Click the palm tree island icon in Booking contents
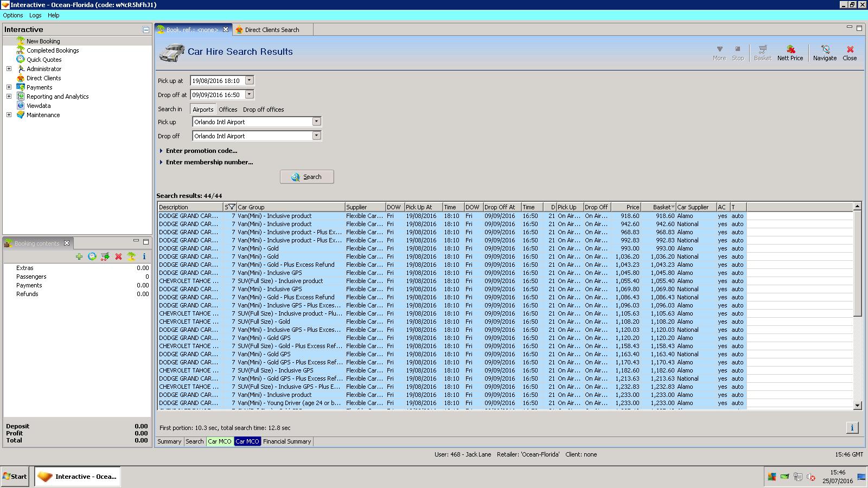Viewport: 868px width, 488px height. [x=131, y=256]
